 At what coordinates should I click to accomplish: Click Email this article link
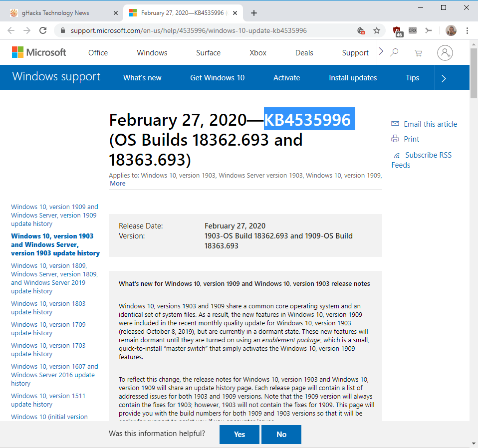(430, 124)
